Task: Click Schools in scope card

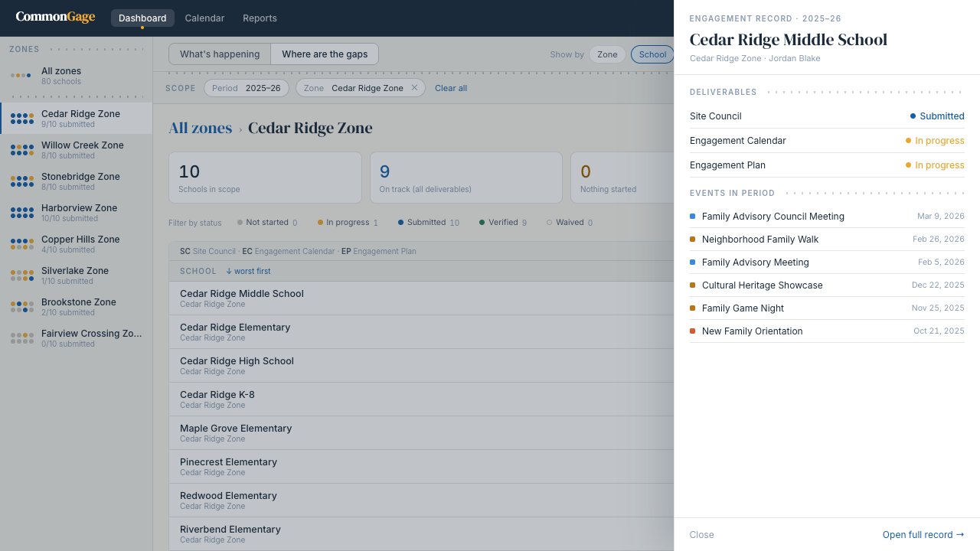Action: point(265,178)
